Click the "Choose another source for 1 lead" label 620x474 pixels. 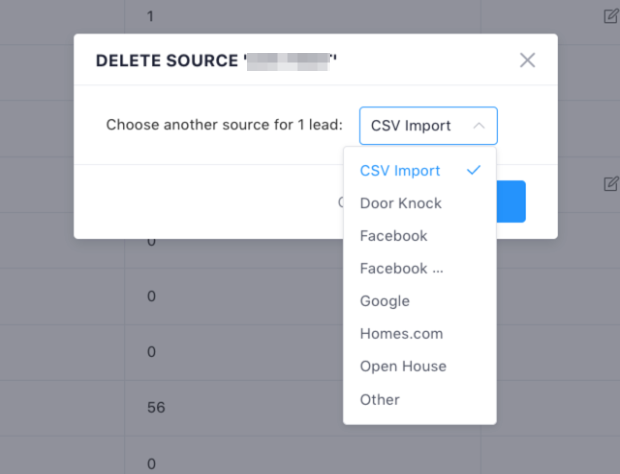tap(225, 126)
